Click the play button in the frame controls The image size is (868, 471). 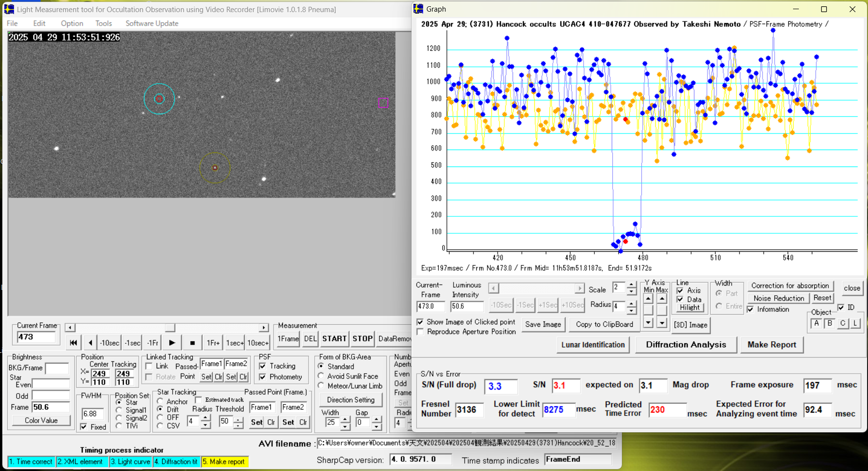point(172,343)
